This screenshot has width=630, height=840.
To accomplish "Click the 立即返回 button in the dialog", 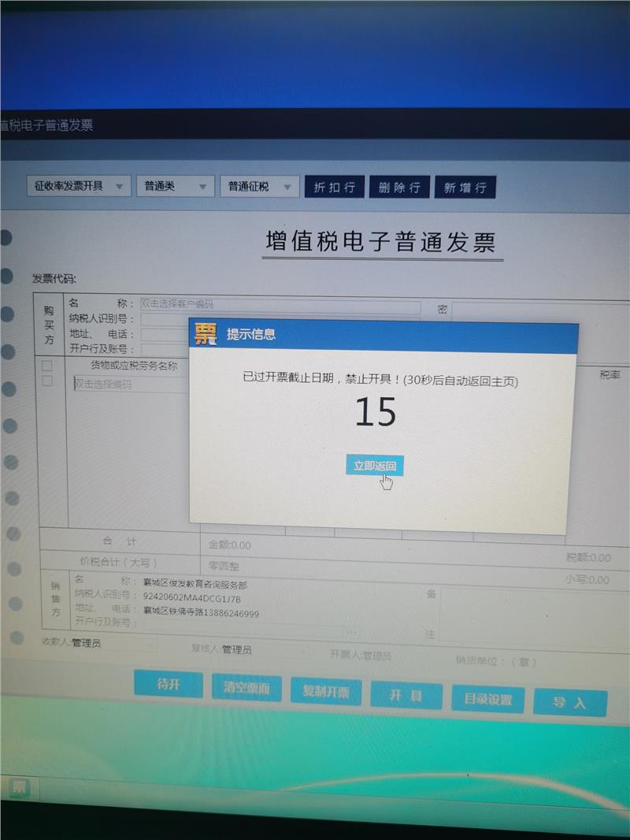I will [x=375, y=466].
